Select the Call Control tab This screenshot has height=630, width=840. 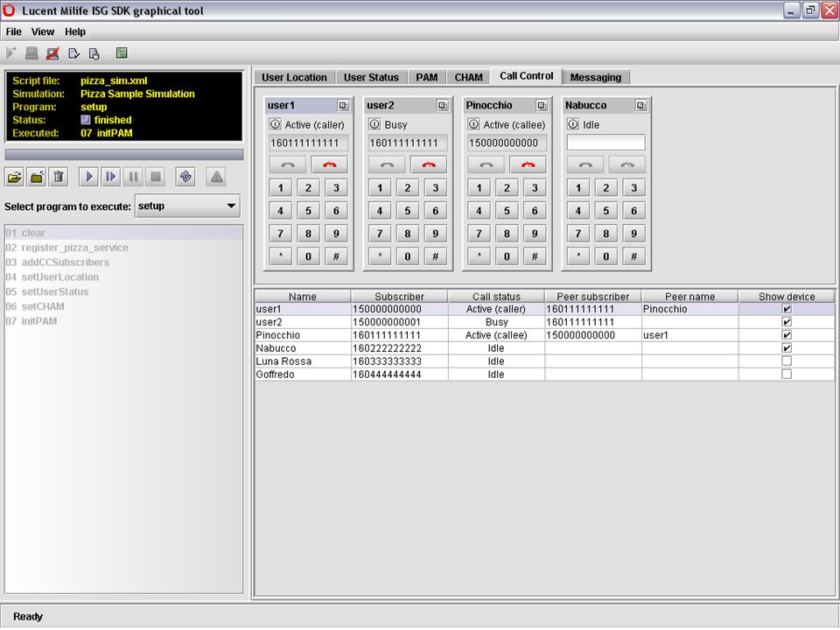click(526, 76)
